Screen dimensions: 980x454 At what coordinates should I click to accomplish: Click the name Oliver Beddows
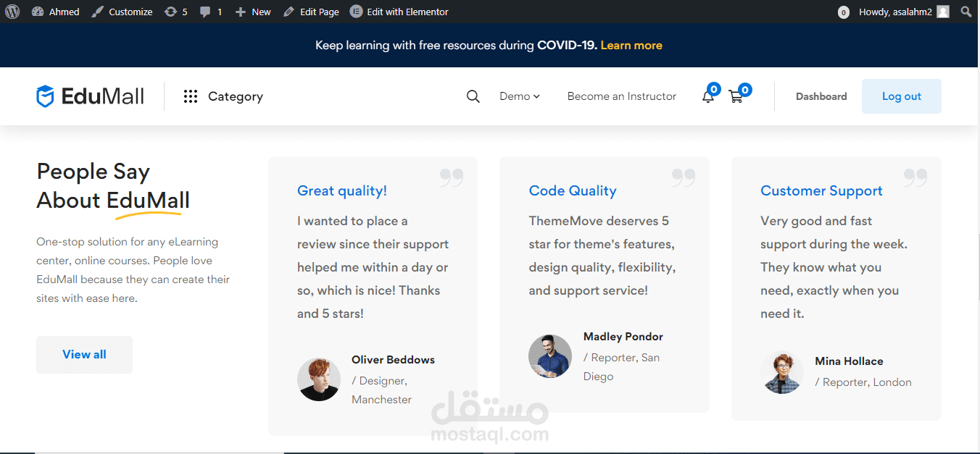tap(393, 360)
